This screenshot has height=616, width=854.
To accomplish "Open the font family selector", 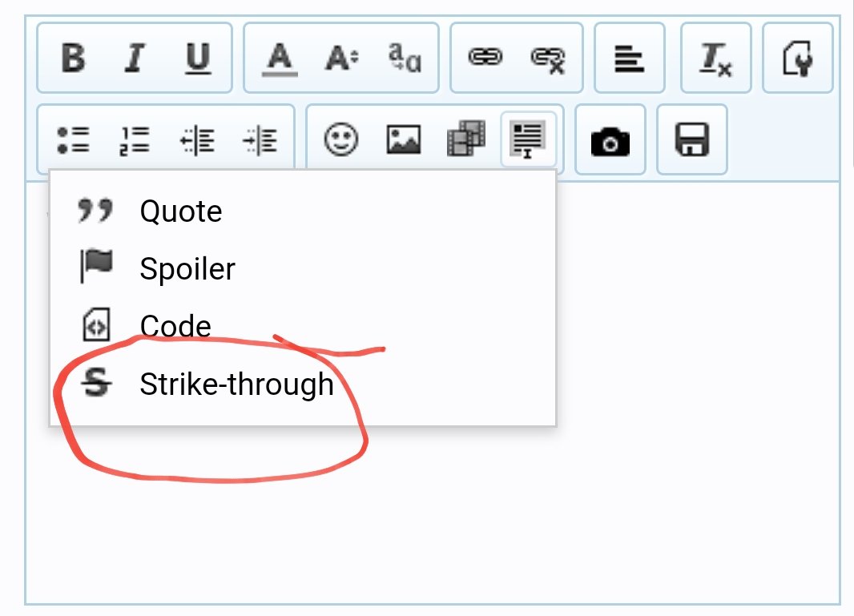I will pos(405,57).
